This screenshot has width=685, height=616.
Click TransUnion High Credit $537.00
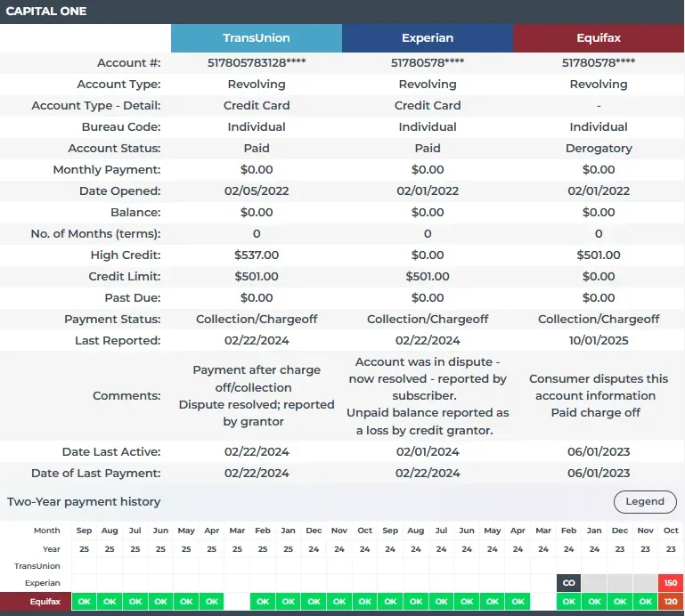257,255
